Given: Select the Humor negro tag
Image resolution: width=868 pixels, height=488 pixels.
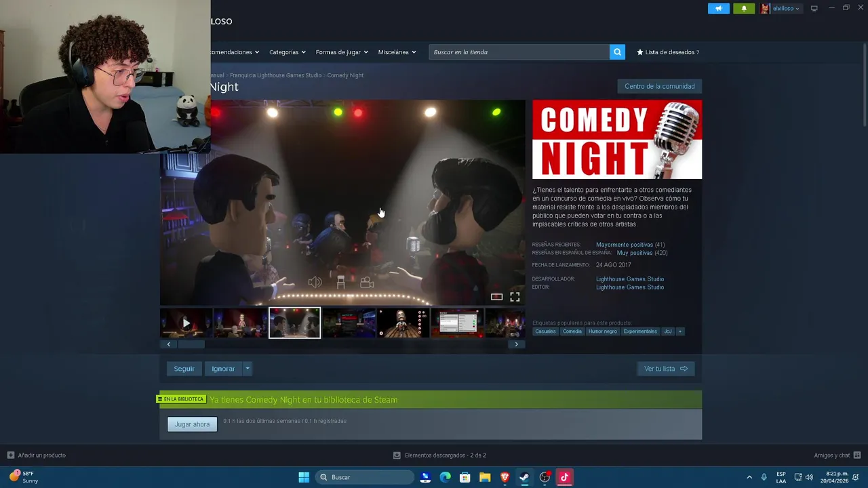Looking at the screenshot, I should pyautogui.click(x=602, y=331).
